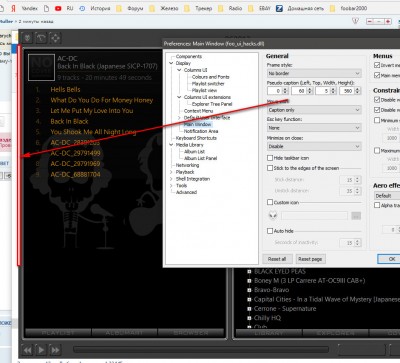Screen dimensions: 400x363
Task: Skip to previous track in player
Action: (27, 350)
